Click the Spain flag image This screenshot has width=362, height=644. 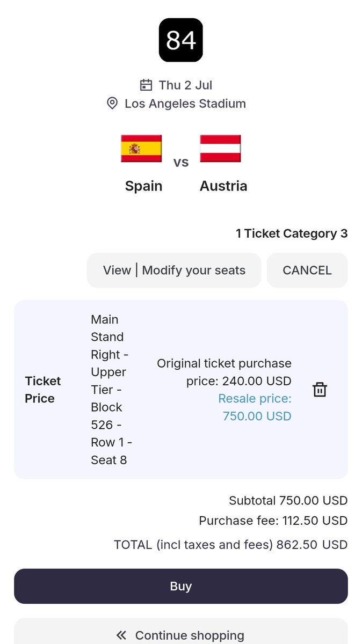click(x=141, y=148)
